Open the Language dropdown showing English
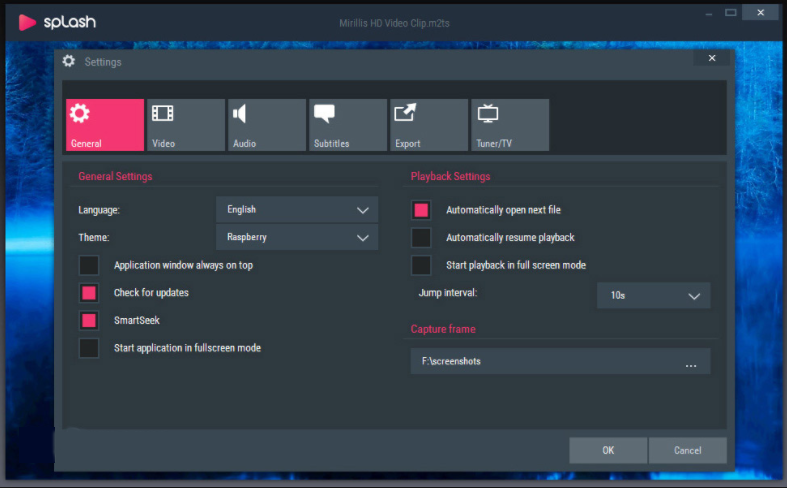The height and width of the screenshot is (488, 787). (297, 209)
